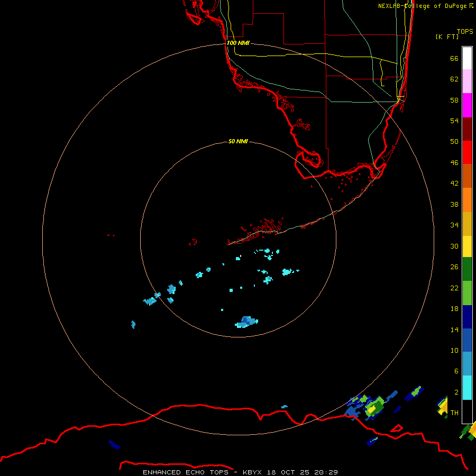Click the "34" legend value
Viewport: 476px width, 476px height.
[454, 225]
